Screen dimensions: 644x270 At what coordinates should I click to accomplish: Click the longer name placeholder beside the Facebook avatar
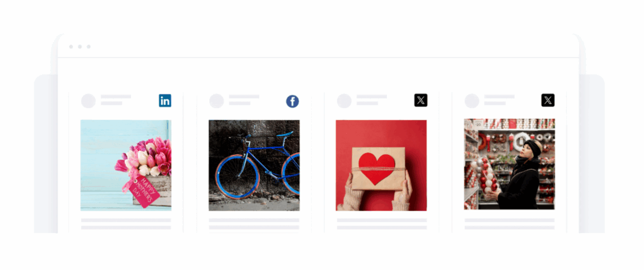[244, 97]
